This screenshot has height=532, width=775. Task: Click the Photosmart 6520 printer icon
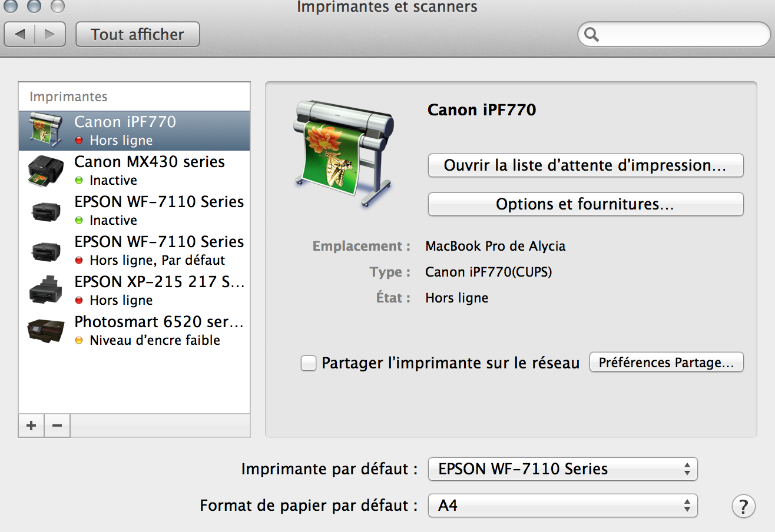[x=45, y=330]
